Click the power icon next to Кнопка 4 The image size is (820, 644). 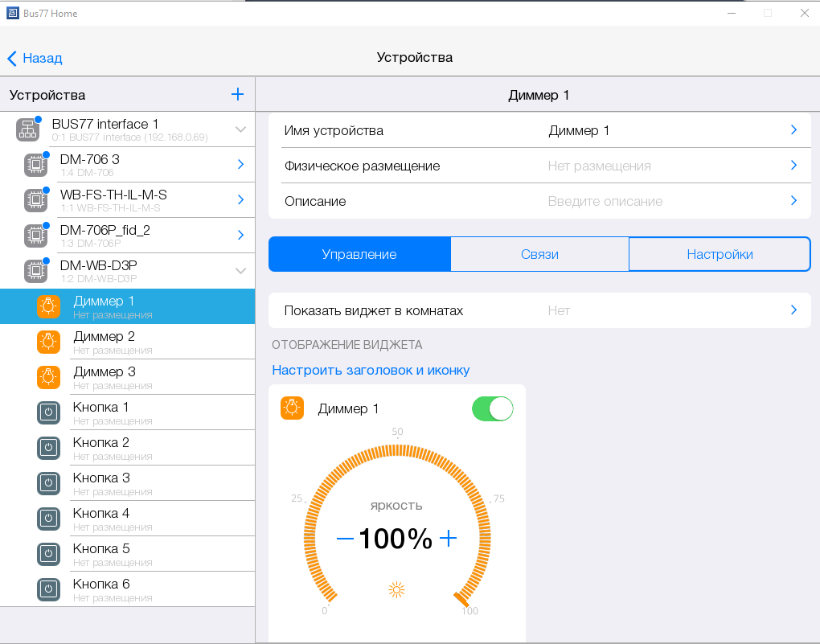coord(49,519)
